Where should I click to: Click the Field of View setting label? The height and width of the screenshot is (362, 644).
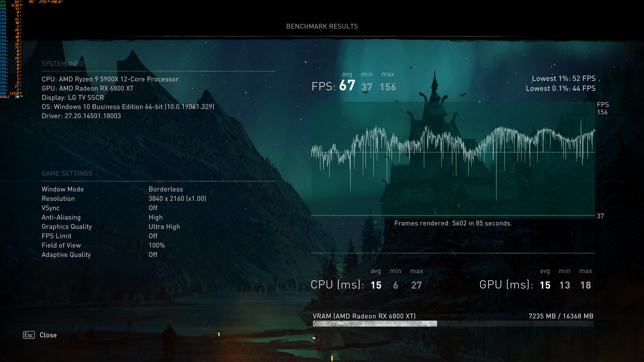tap(61, 245)
